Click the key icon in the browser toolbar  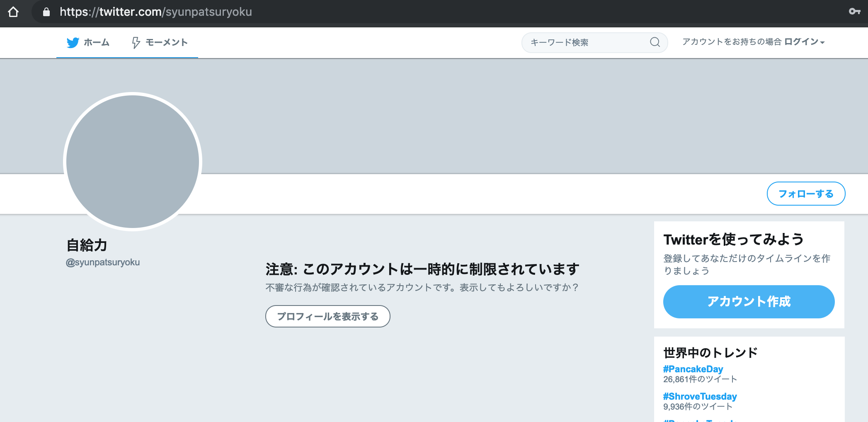click(x=855, y=12)
